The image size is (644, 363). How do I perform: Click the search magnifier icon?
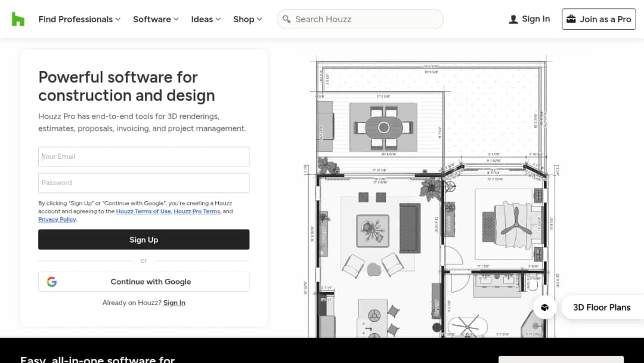tap(286, 19)
